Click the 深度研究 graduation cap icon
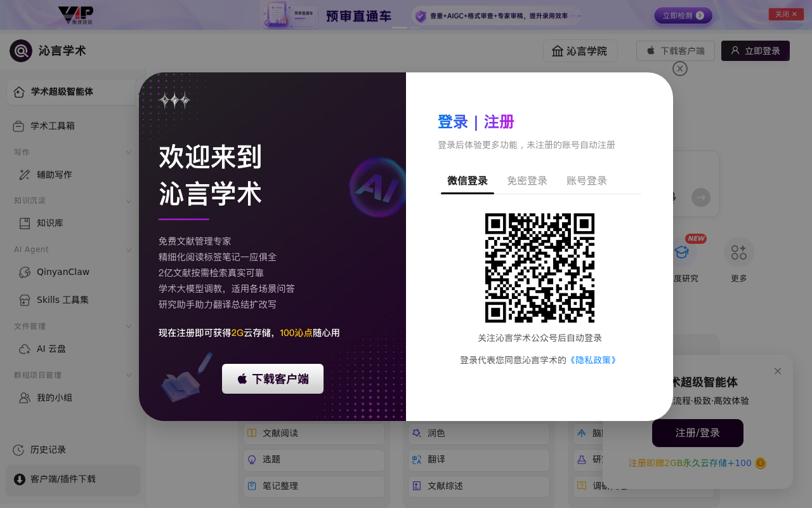This screenshot has height=508, width=812. click(682, 252)
